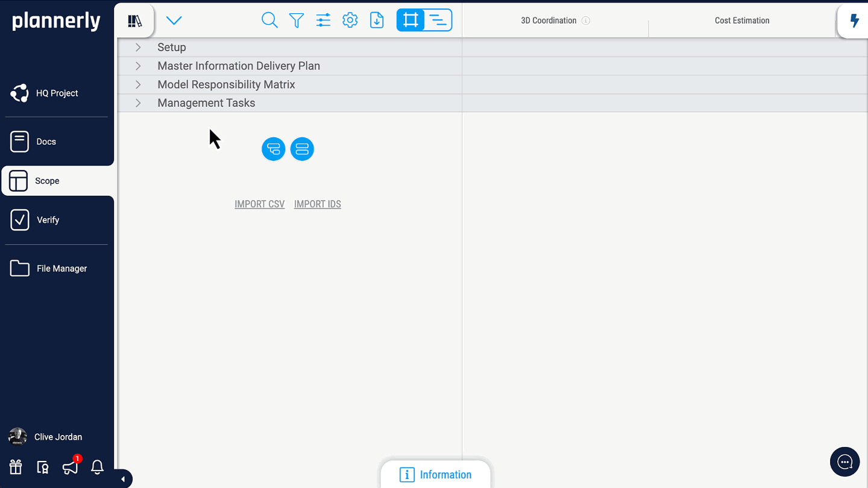This screenshot has width=868, height=488.
Task: Open the settings gear in toolbar
Action: click(x=350, y=20)
